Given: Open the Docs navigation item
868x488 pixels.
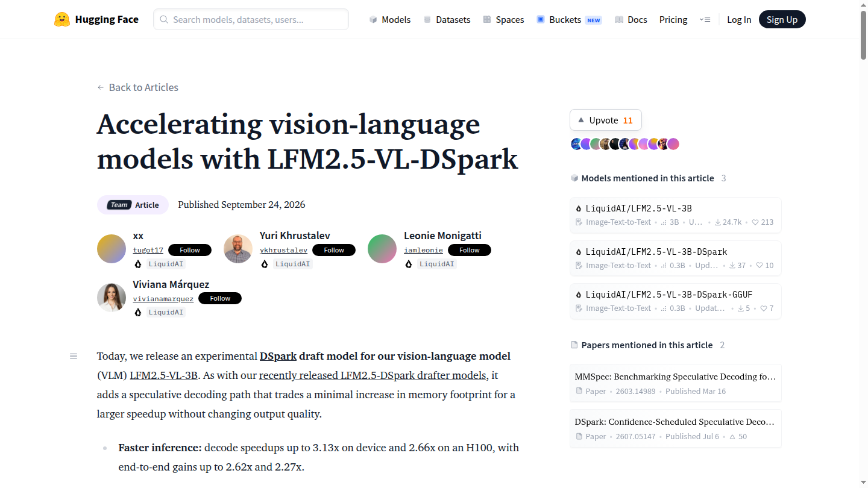Looking at the screenshot, I should click(631, 19).
